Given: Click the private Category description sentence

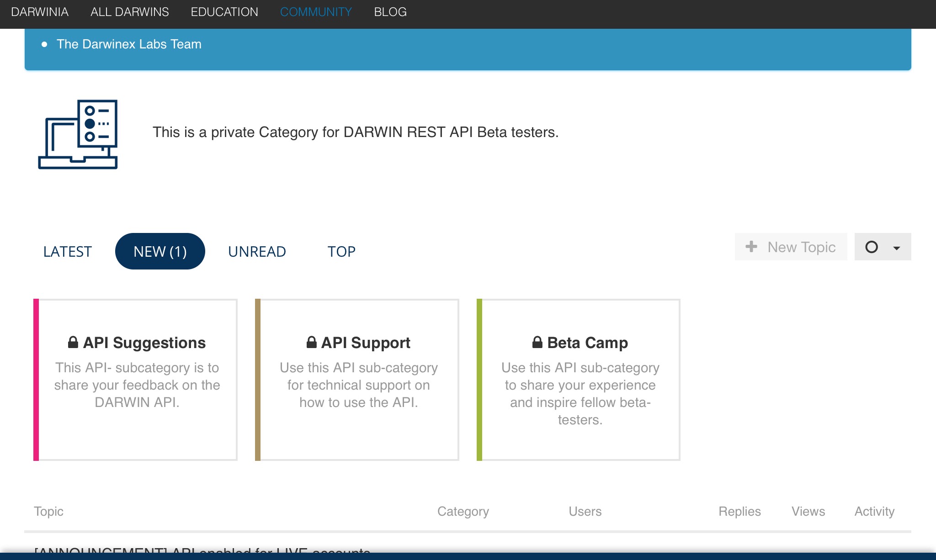Looking at the screenshot, I should [x=356, y=132].
